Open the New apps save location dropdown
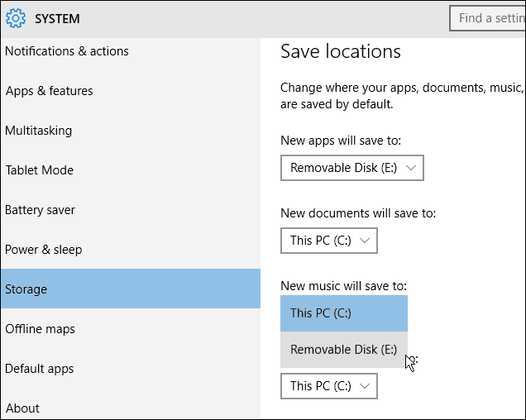This screenshot has height=420, width=526. [x=352, y=168]
